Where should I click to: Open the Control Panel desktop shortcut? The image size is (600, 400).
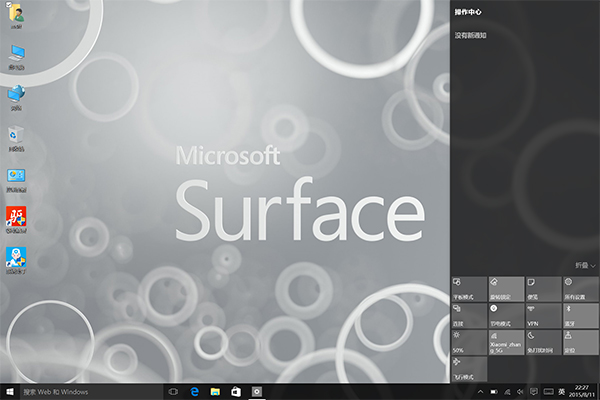coord(16,180)
